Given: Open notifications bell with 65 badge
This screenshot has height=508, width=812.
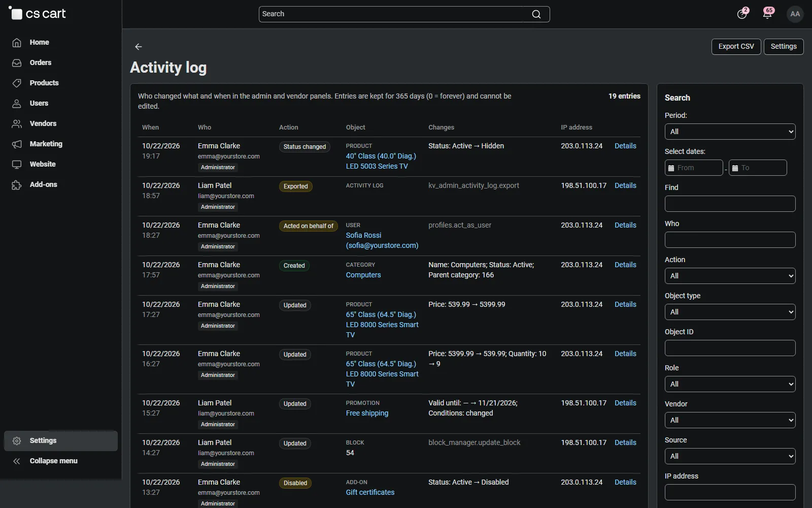Looking at the screenshot, I should (768, 14).
